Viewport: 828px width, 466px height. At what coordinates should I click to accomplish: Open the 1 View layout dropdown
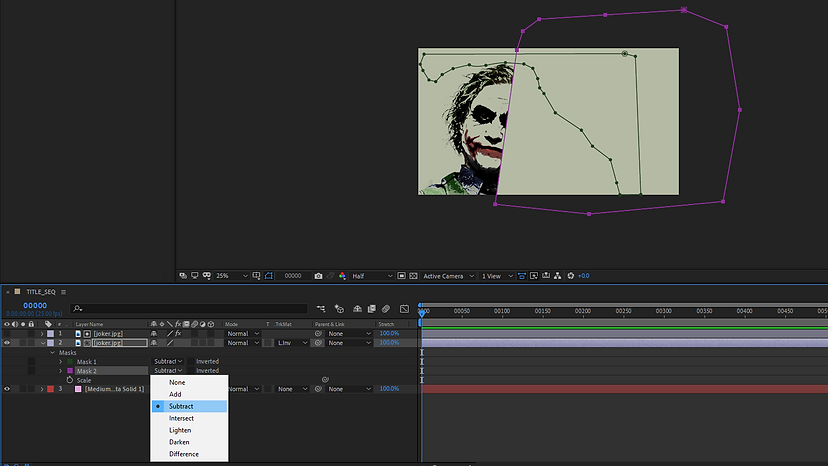point(497,276)
